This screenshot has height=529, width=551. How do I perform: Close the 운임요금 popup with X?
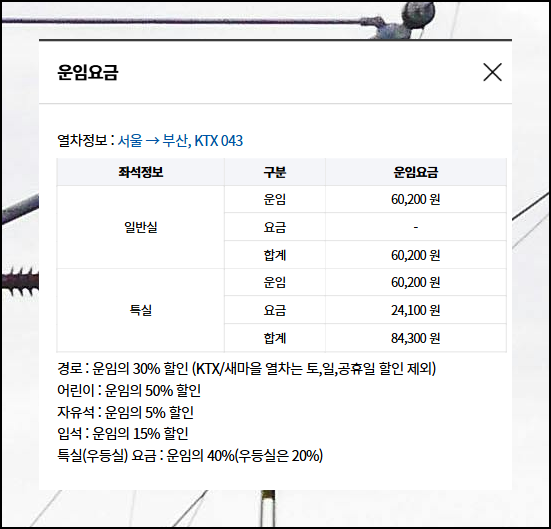(x=492, y=72)
